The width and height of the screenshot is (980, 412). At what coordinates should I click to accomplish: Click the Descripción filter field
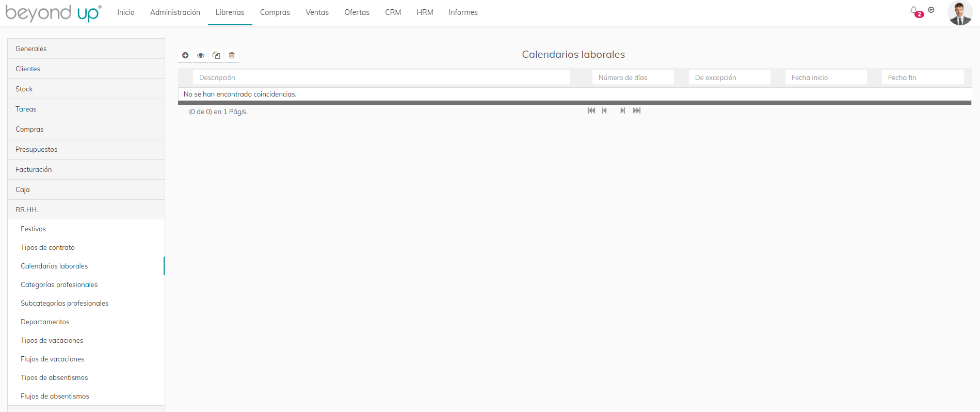coord(381,77)
